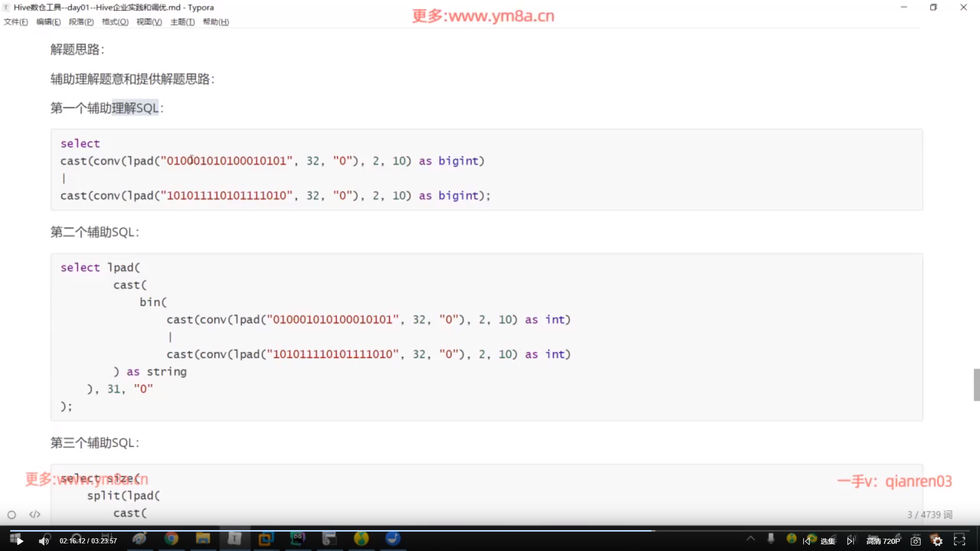The image size is (980, 551).
Task: Open File Explorer from taskbar
Action: (203, 539)
